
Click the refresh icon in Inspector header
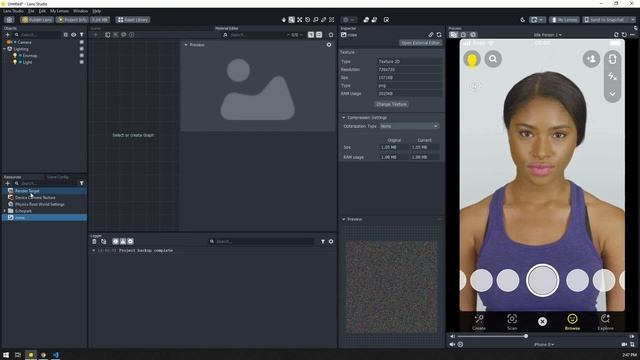(439, 35)
